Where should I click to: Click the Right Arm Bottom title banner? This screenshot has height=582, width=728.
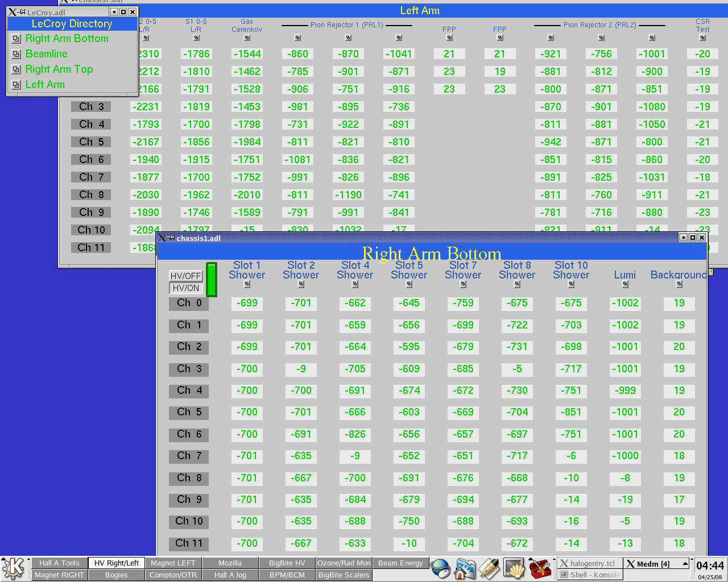point(432,253)
